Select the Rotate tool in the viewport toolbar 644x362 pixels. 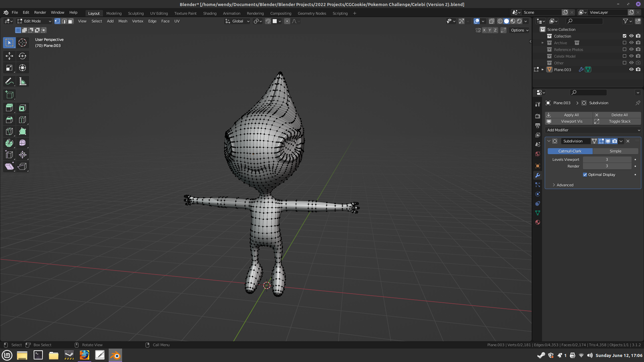(x=23, y=56)
